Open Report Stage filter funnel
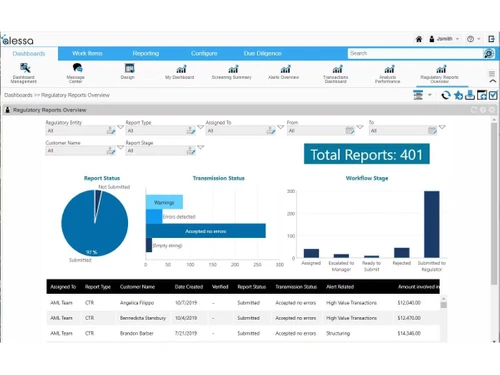 [x=200, y=147]
